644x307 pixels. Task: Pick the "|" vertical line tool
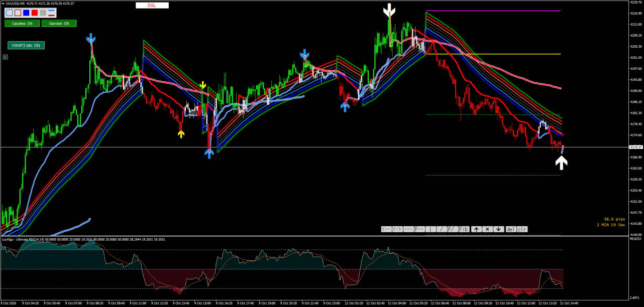click(431, 229)
